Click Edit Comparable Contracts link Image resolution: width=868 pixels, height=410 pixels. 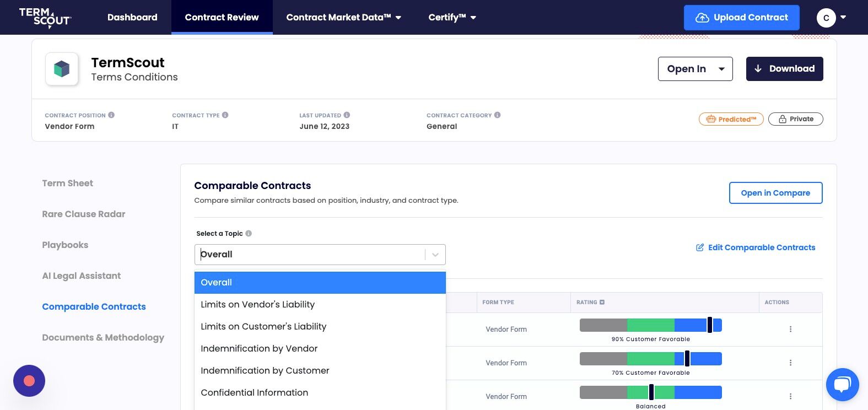coord(756,247)
